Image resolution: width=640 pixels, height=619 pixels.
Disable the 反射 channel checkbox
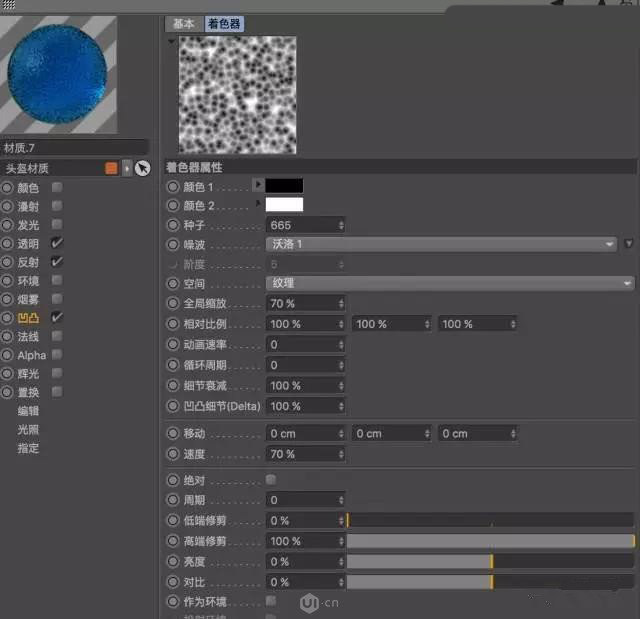coord(57,262)
